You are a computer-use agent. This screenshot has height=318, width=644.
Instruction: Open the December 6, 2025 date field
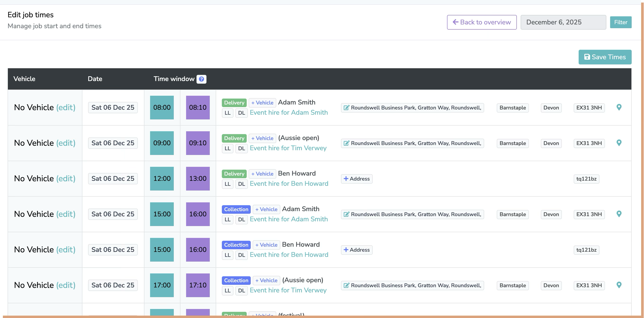click(563, 22)
